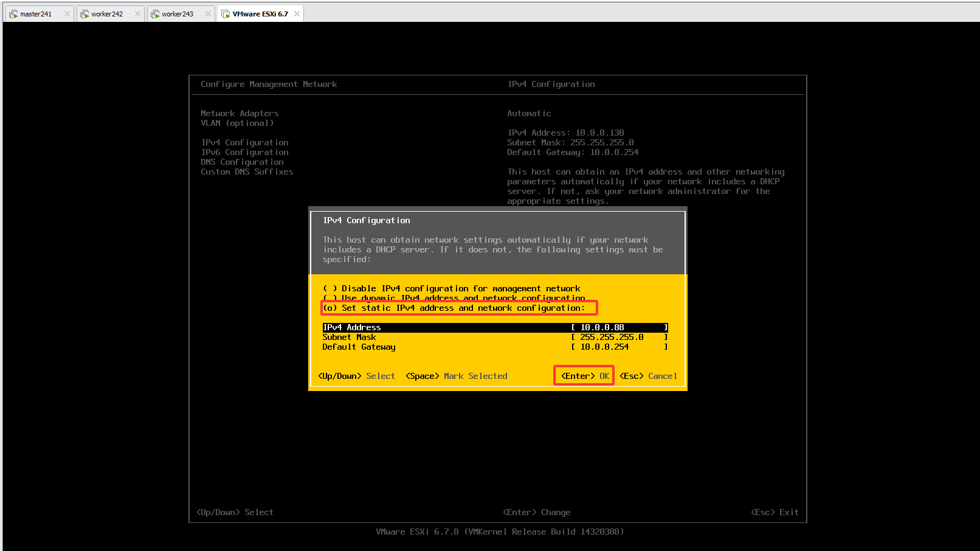This screenshot has width=980, height=551.
Task: Click the IPv4 Address field 10.0.0.88
Action: pyautogui.click(x=619, y=327)
